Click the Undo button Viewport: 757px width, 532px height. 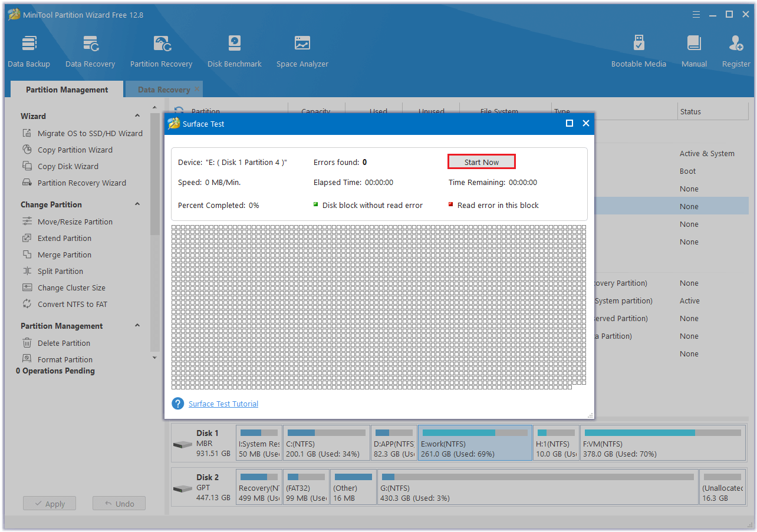point(119,504)
